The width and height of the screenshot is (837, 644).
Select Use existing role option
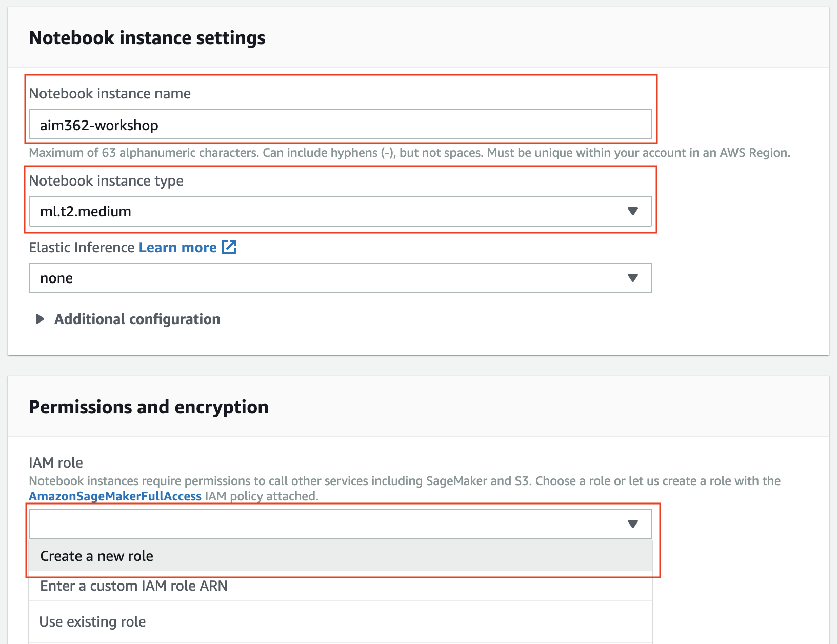93,622
